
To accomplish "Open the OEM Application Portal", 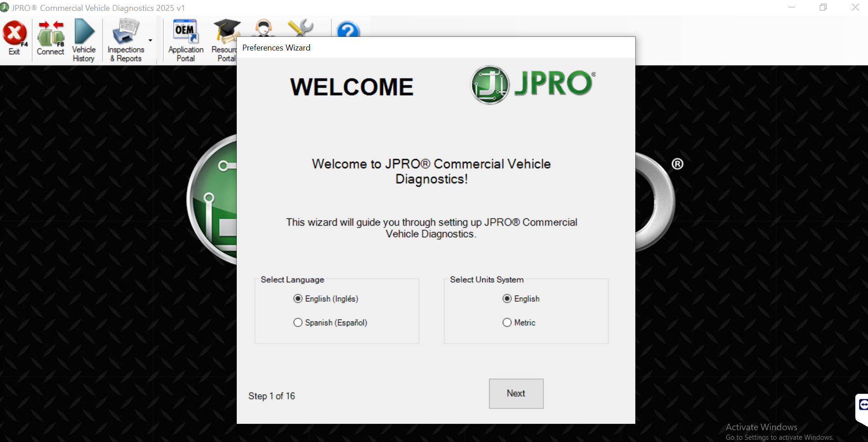I will click(x=186, y=41).
